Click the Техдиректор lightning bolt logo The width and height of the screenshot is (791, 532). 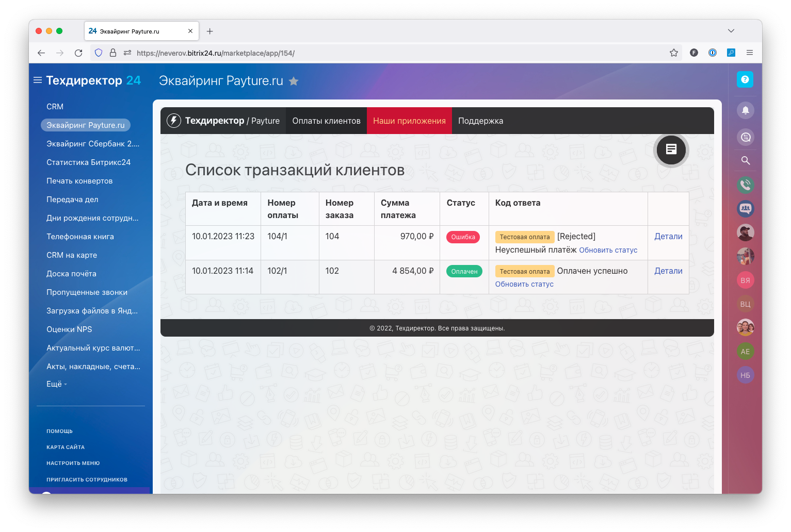pos(174,121)
